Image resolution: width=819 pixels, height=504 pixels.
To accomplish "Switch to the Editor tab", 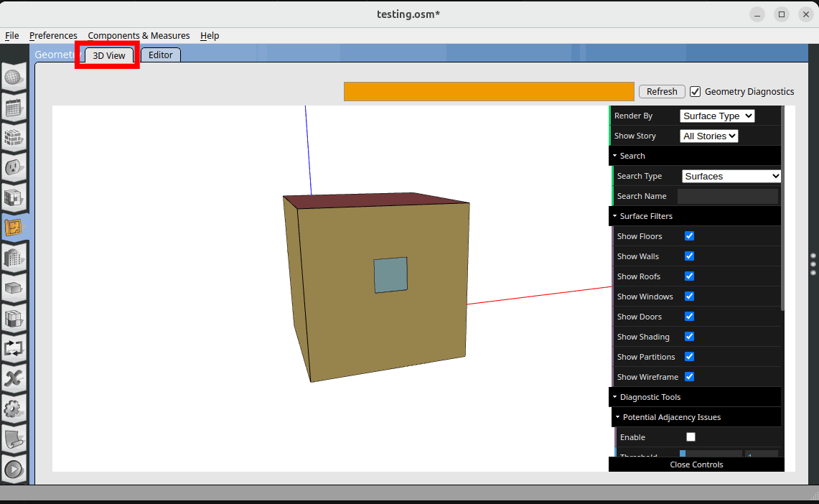I will 161,55.
